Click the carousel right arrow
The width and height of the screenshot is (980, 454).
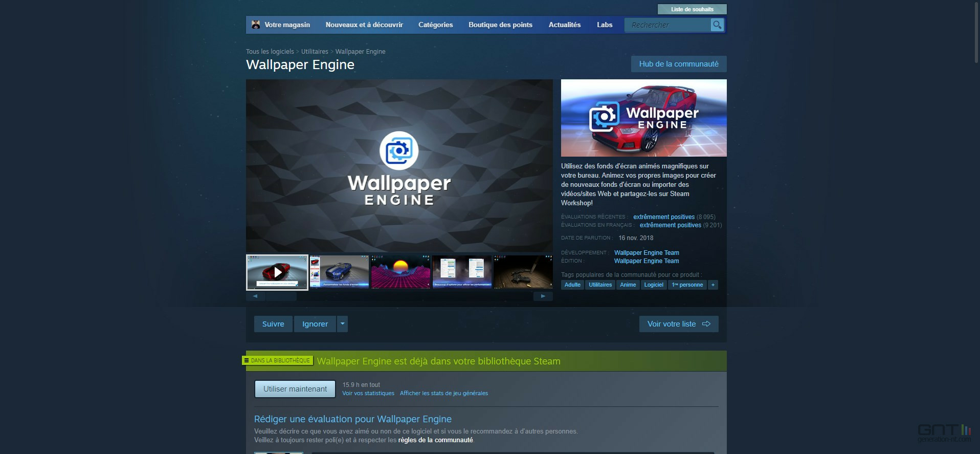[543, 296]
